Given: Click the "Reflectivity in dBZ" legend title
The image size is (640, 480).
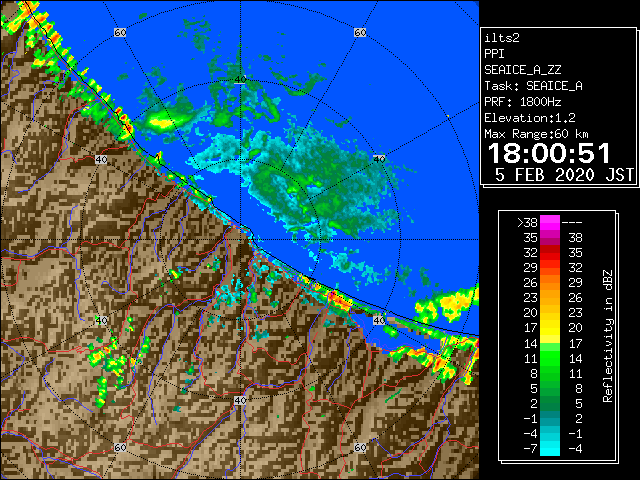Looking at the screenshot, I should [607, 336].
